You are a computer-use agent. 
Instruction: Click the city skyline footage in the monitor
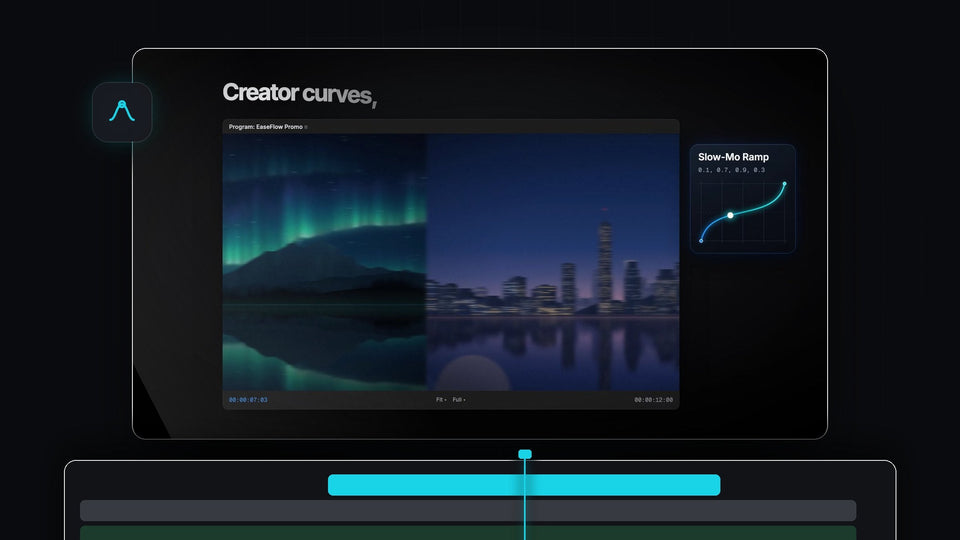point(553,262)
